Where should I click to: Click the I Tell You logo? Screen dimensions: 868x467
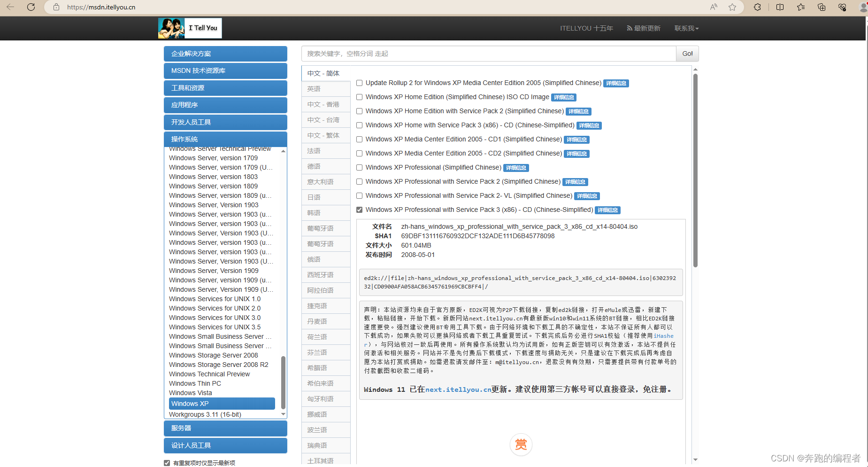click(x=190, y=28)
